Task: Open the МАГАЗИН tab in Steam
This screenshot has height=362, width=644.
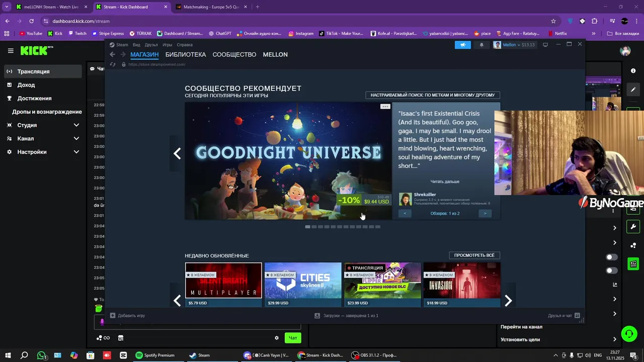Action: click(144, 54)
